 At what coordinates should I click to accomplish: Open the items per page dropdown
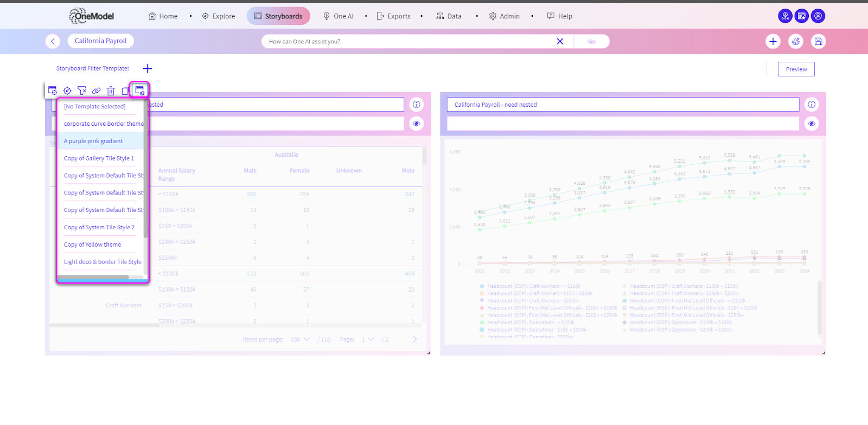pyautogui.click(x=300, y=339)
